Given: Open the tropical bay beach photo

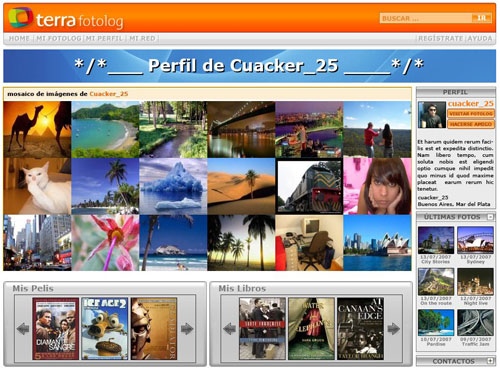Looking at the screenshot, I should tap(105, 130).
